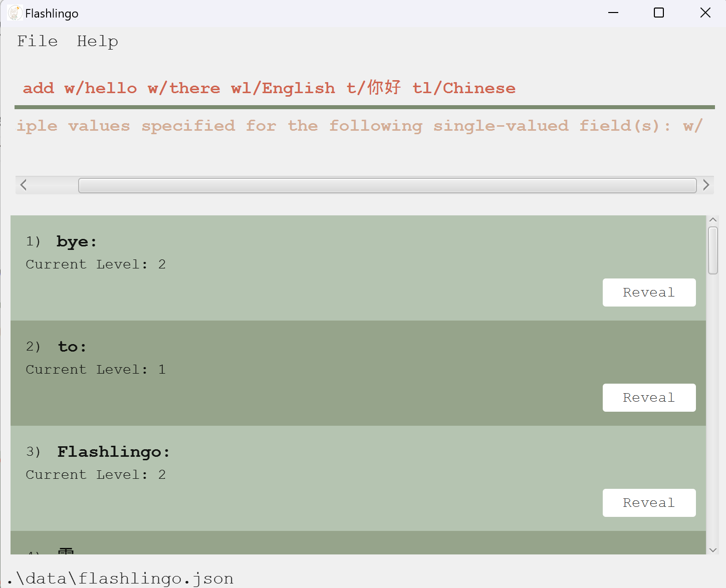726x588 pixels.
Task: Click Current Level: 2 under bye
Action: [x=96, y=264]
